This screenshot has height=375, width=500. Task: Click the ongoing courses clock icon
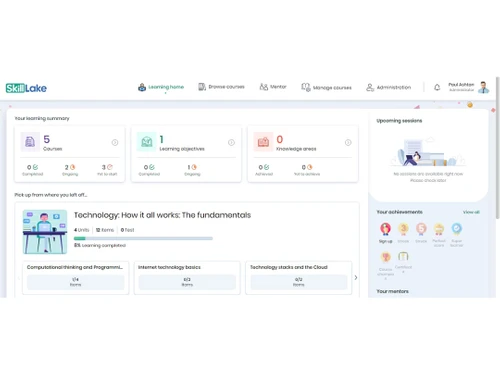point(73,167)
